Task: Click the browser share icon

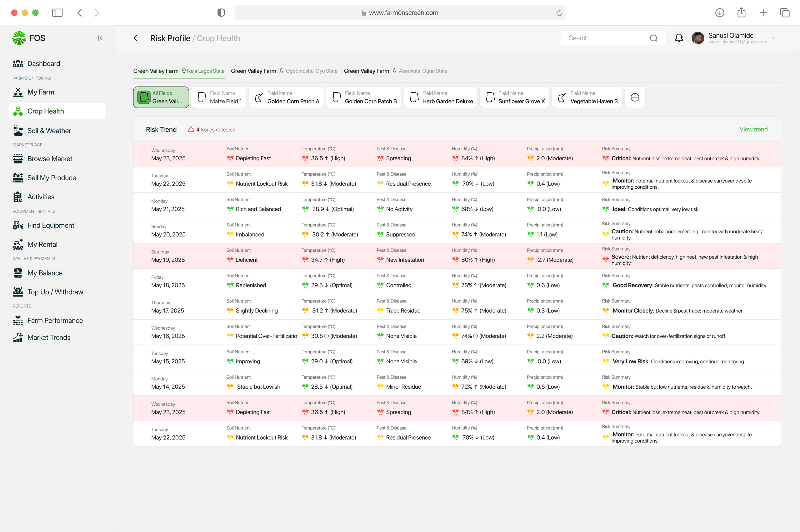Action: [741, 12]
